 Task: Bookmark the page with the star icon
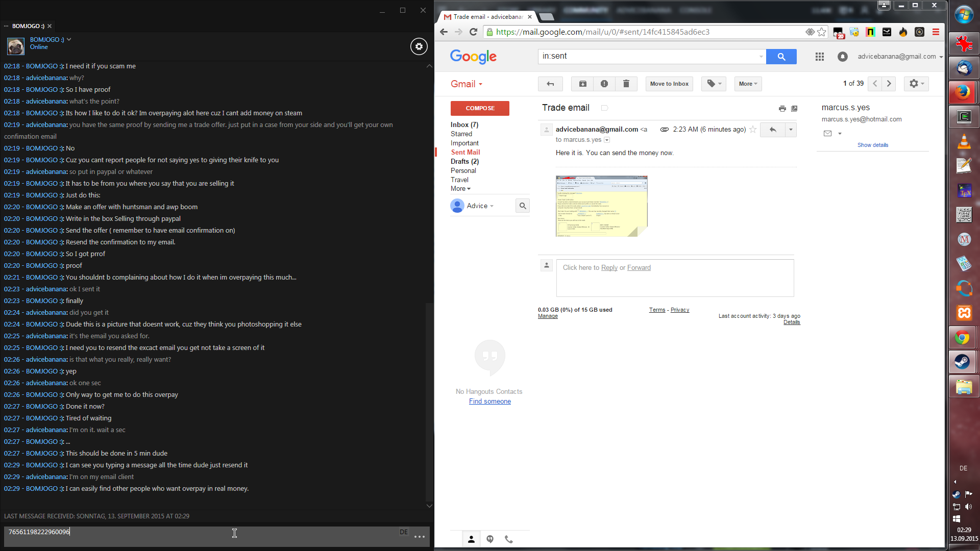(x=822, y=32)
